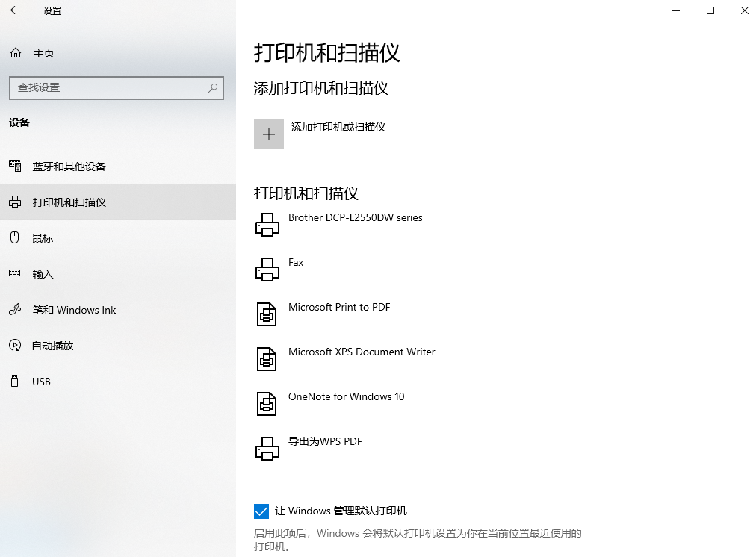Click the 添加打印机或扫描仪 plus button
Image resolution: width=756 pixels, height=557 pixels.
point(269,134)
